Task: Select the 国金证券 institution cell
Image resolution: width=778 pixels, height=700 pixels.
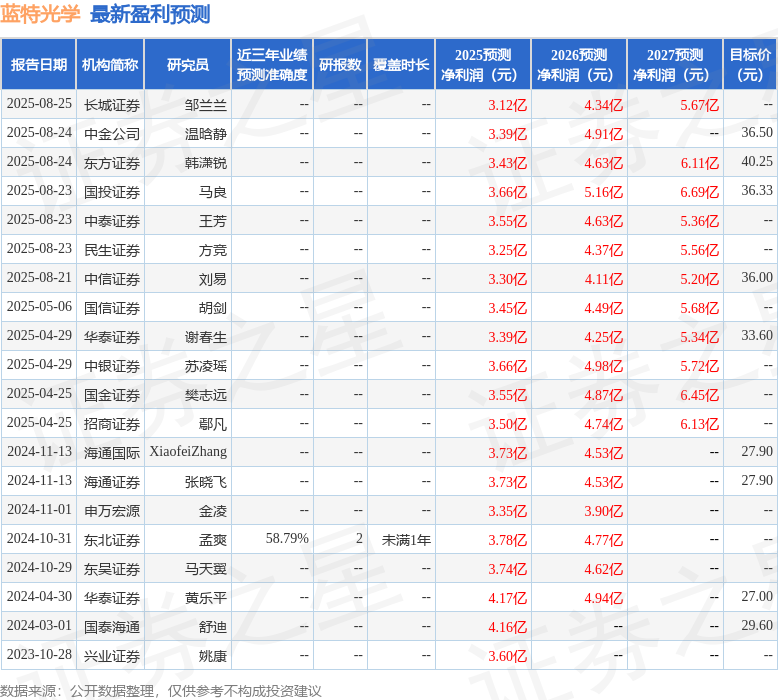Action: coord(112,395)
